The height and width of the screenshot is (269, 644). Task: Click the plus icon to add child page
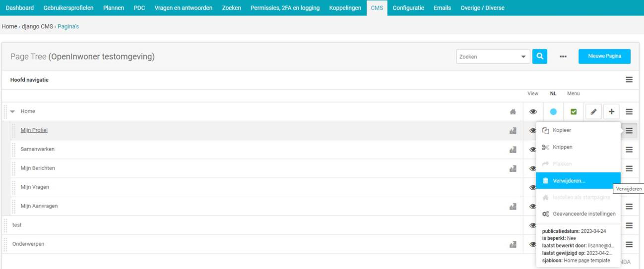click(611, 112)
